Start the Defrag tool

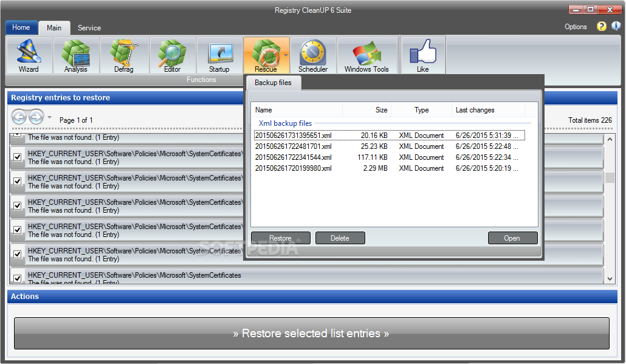tap(124, 55)
